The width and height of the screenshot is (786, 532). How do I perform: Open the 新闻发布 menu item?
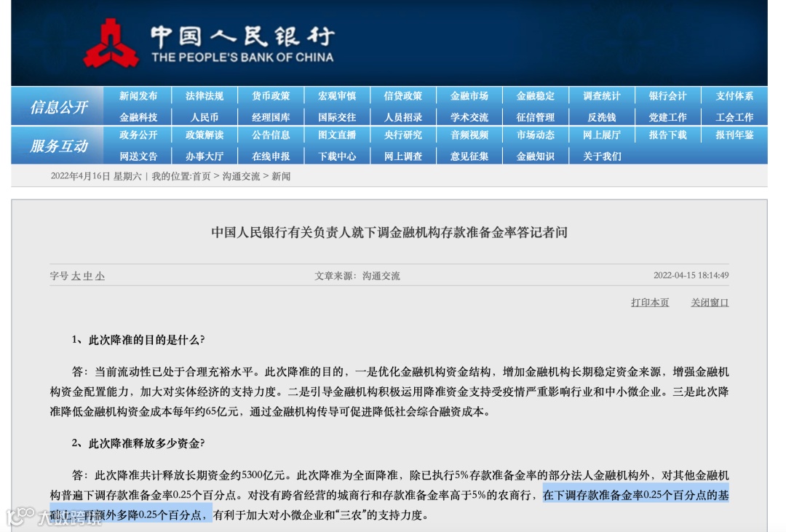click(138, 96)
